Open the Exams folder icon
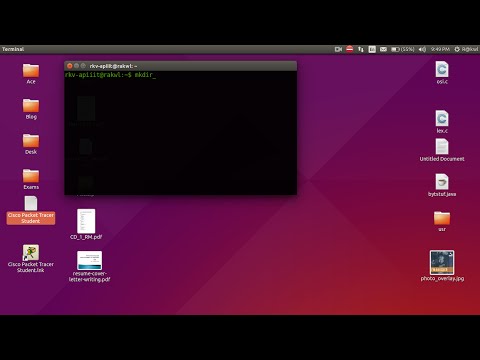 [x=31, y=176]
